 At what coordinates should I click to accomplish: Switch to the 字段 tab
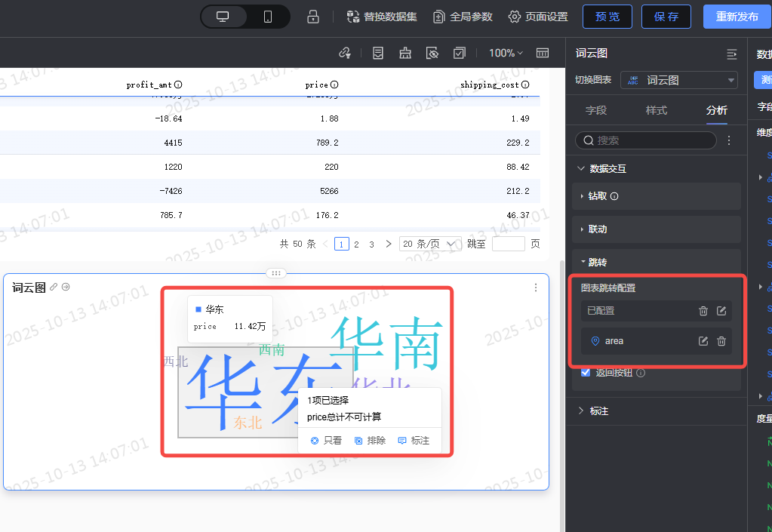click(596, 110)
